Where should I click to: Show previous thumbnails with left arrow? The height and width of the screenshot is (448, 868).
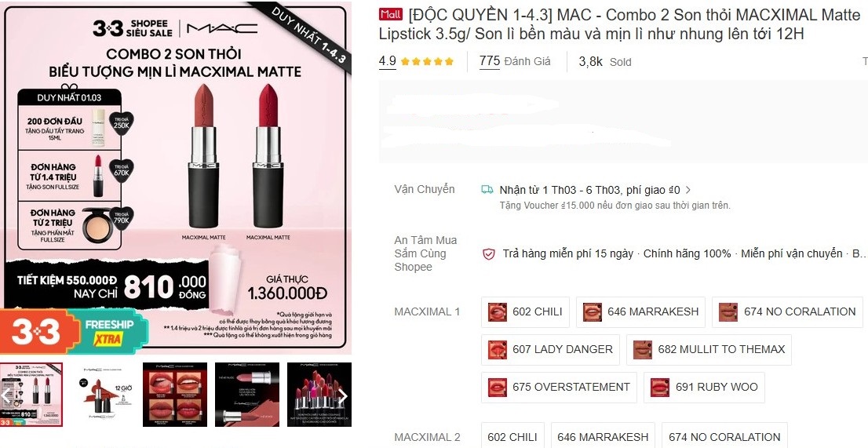click(x=6, y=395)
